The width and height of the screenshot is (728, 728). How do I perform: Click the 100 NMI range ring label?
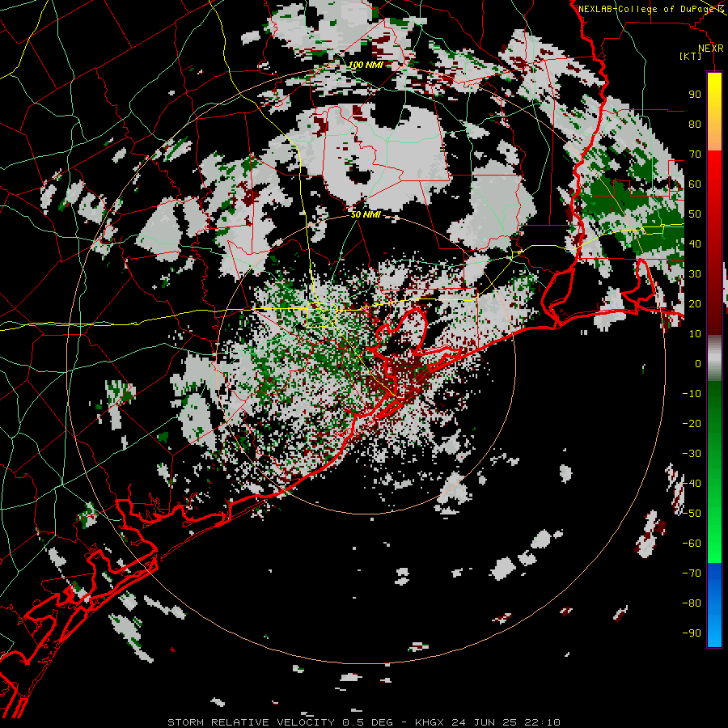[366, 65]
